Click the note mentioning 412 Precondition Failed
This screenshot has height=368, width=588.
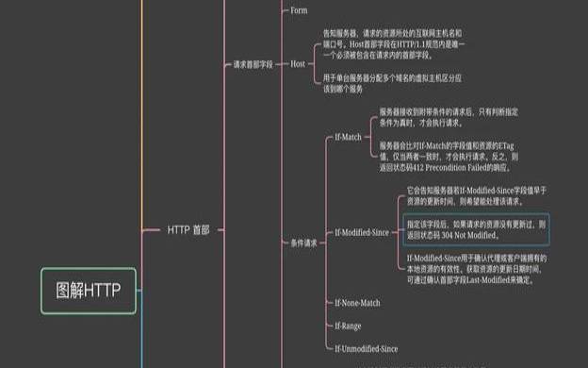[x=449, y=157]
